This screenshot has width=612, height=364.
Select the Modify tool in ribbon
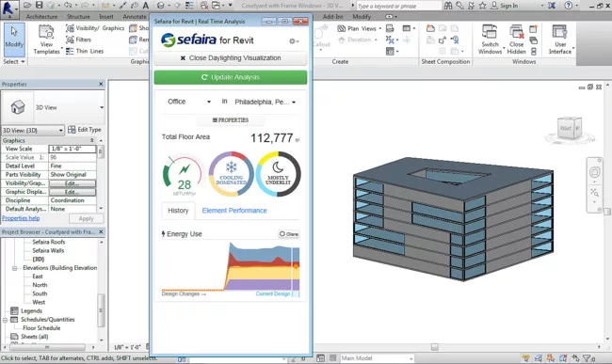[x=14, y=39]
